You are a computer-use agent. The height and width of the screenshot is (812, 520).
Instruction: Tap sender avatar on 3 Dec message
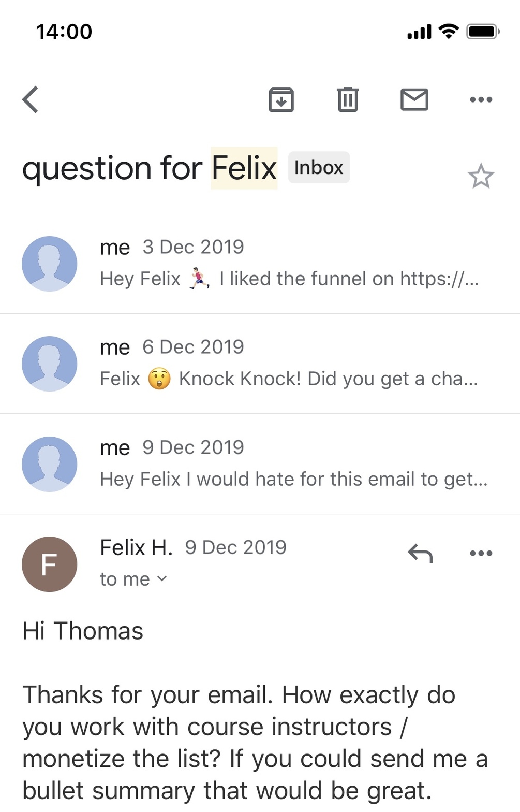coord(49,264)
